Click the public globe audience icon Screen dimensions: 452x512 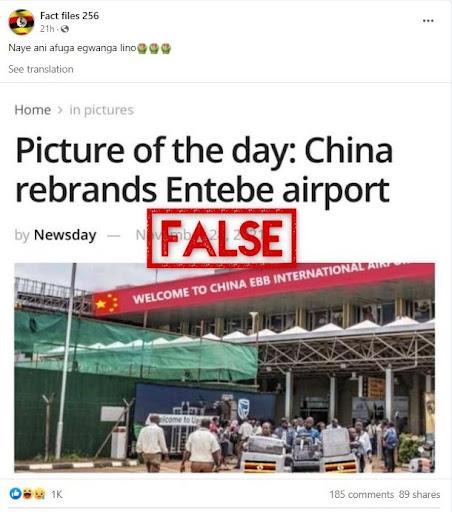(x=65, y=29)
